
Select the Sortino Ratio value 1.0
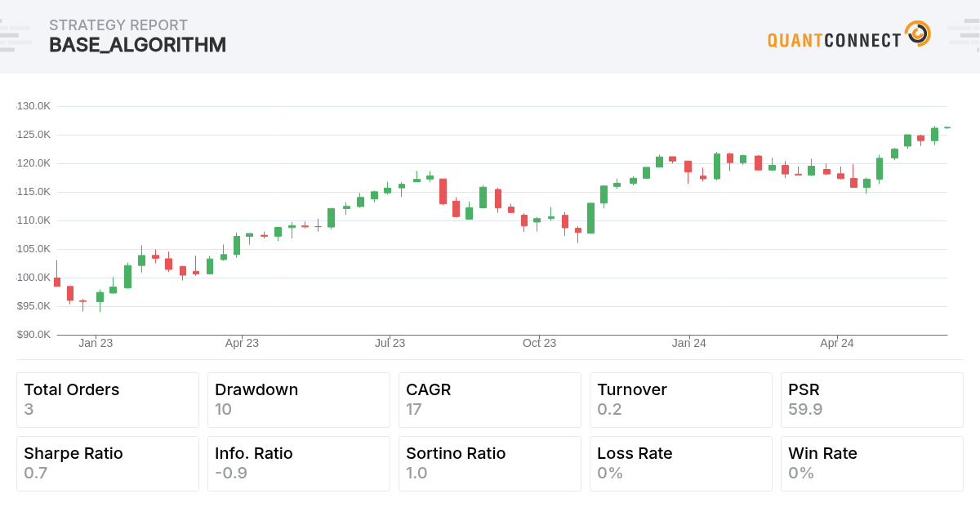pos(416,474)
